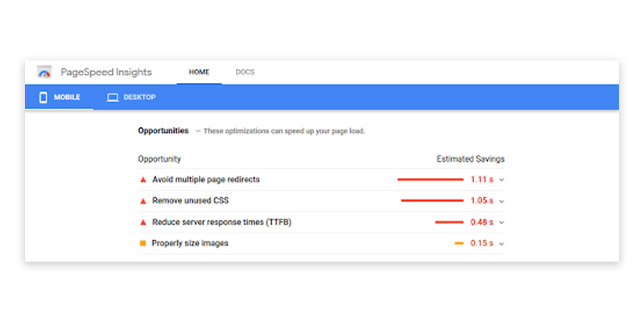
Task: Open the HOME tab
Action: pos(199,72)
